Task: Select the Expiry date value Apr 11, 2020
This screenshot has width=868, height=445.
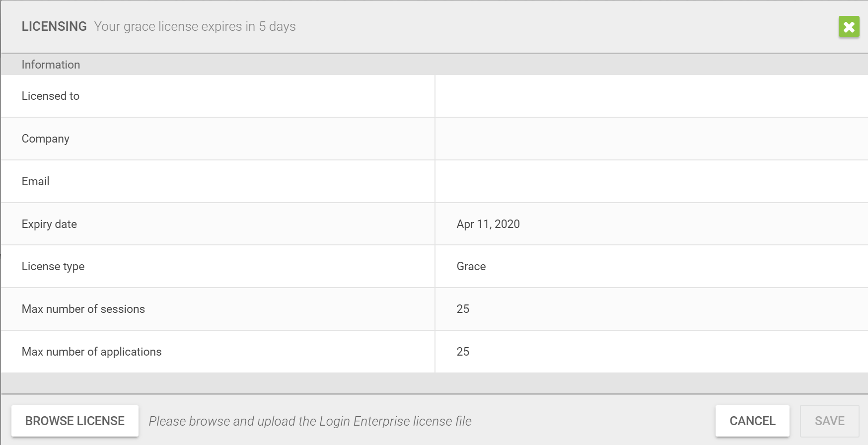Action: (x=488, y=224)
